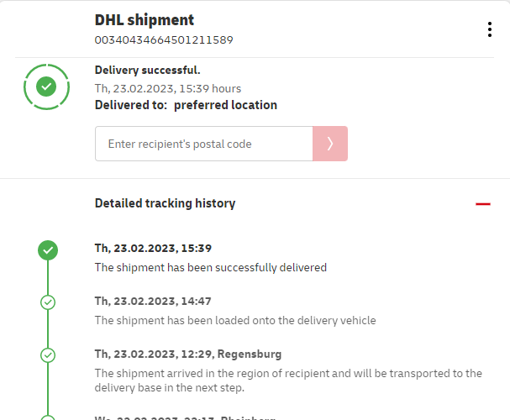Collapse tracking history with the red minus icon
Image resolution: width=510 pixels, height=420 pixels.
point(482,204)
